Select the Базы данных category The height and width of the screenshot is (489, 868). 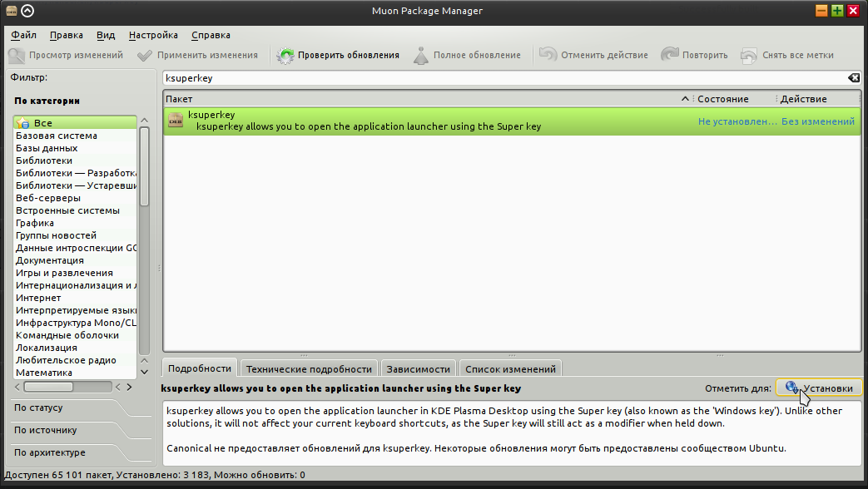click(x=75, y=148)
